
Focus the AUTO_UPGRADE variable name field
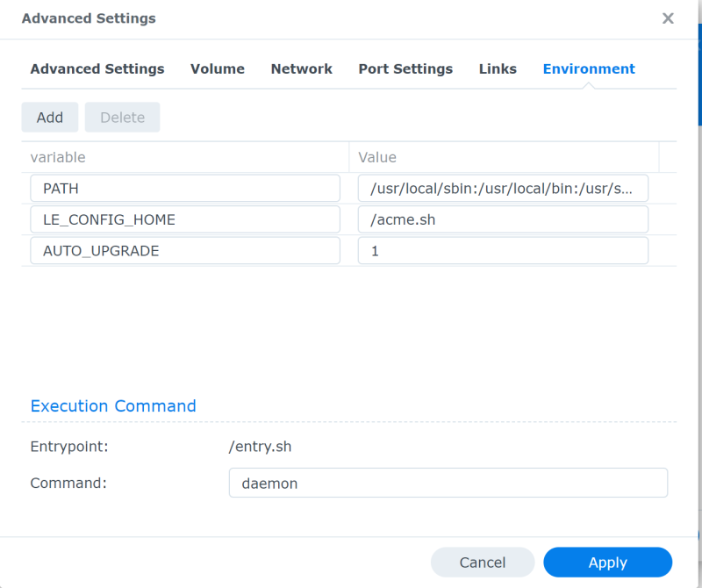(185, 251)
